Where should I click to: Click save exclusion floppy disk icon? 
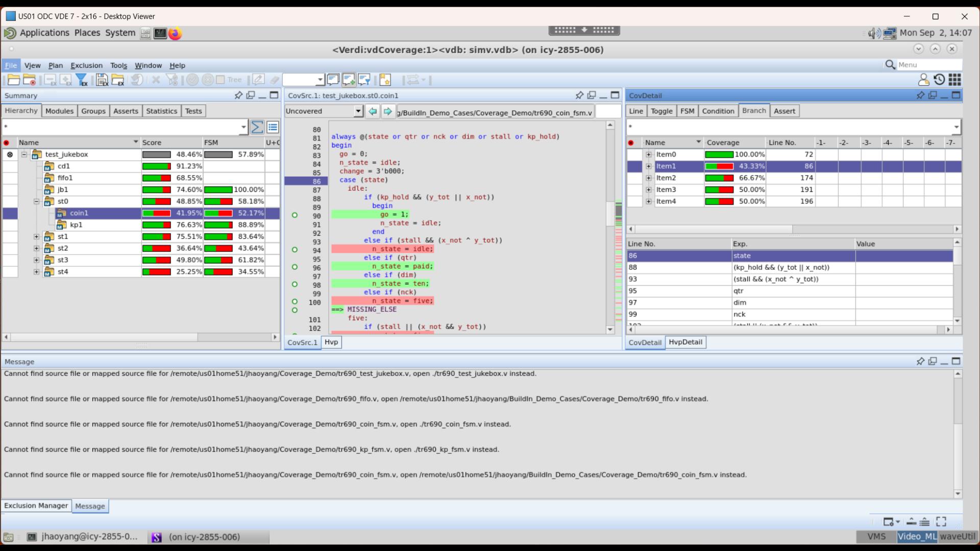pos(102,80)
